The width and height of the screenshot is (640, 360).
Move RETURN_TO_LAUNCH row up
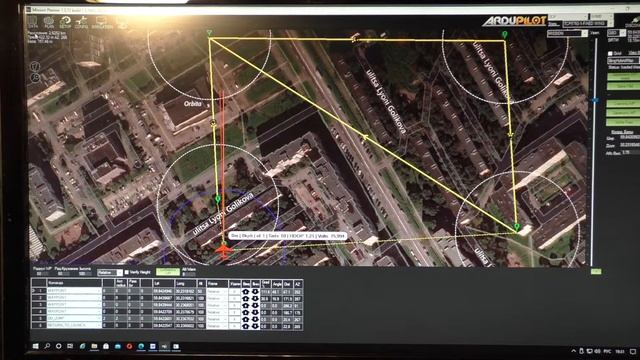tap(245, 326)
